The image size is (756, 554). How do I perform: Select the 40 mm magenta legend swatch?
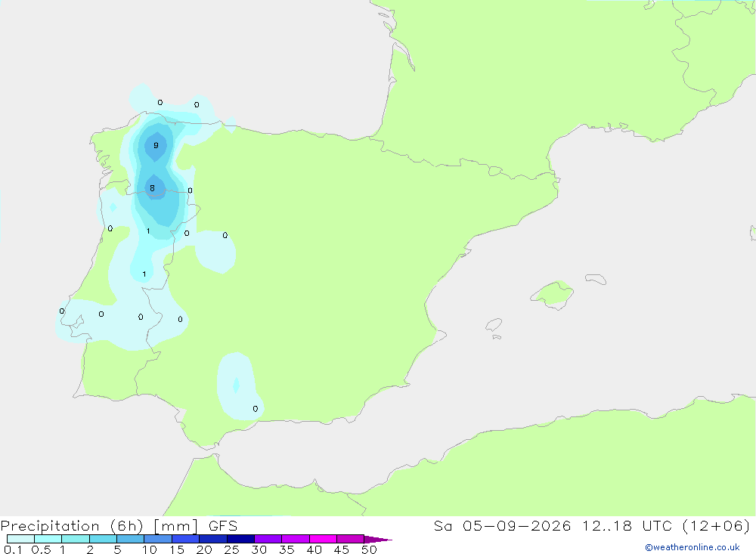[x=323, y=539]
